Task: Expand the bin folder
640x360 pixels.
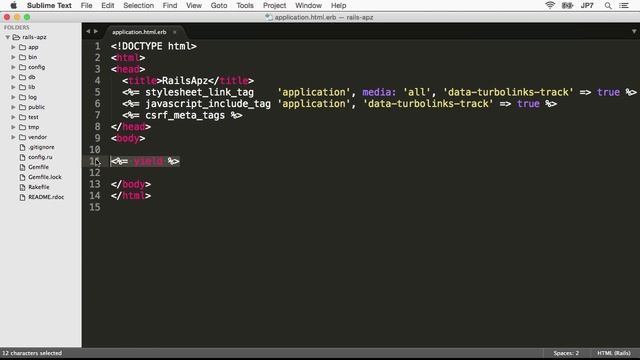Action: point(13,57)
